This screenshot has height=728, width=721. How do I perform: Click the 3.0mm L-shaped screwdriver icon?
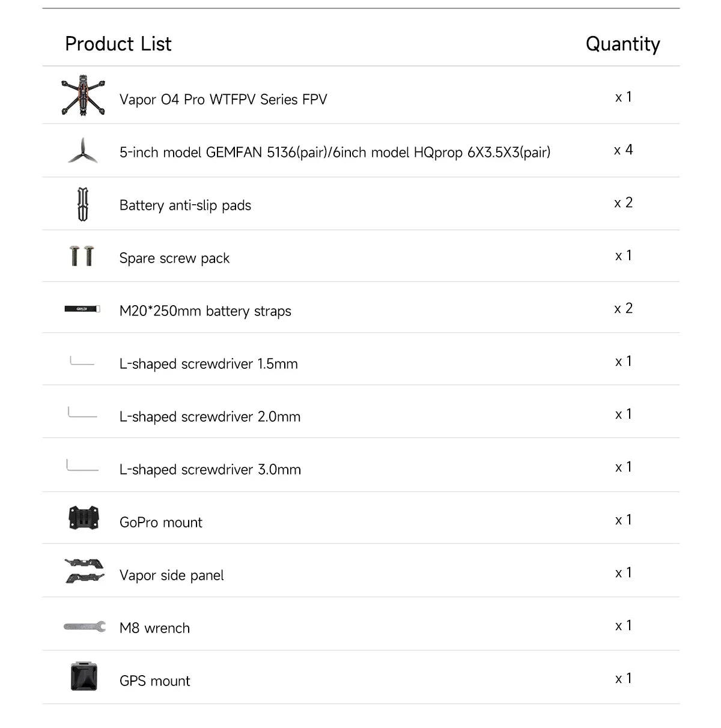click(82, 466)
